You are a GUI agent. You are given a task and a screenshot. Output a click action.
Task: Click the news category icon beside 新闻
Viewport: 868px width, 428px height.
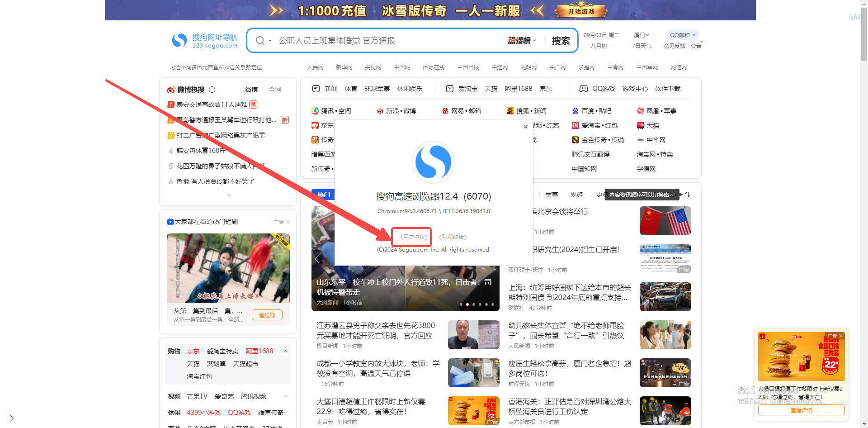pos(316,89)
